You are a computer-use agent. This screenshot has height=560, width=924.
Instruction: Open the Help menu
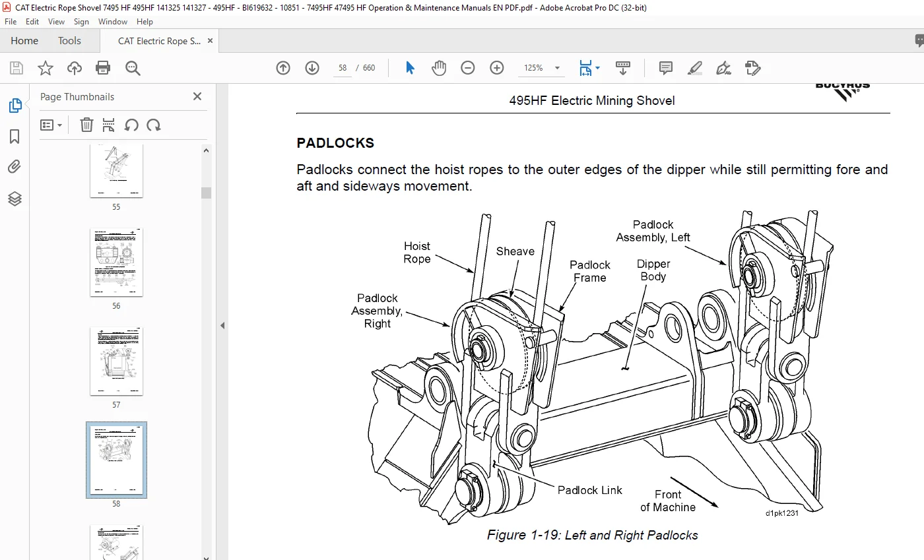pos(145,22)
